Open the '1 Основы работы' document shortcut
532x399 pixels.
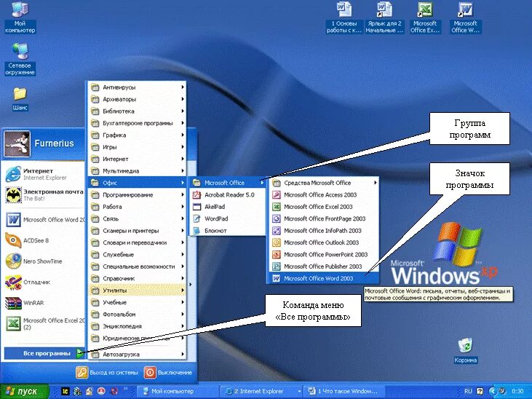(x=344, y=17)
